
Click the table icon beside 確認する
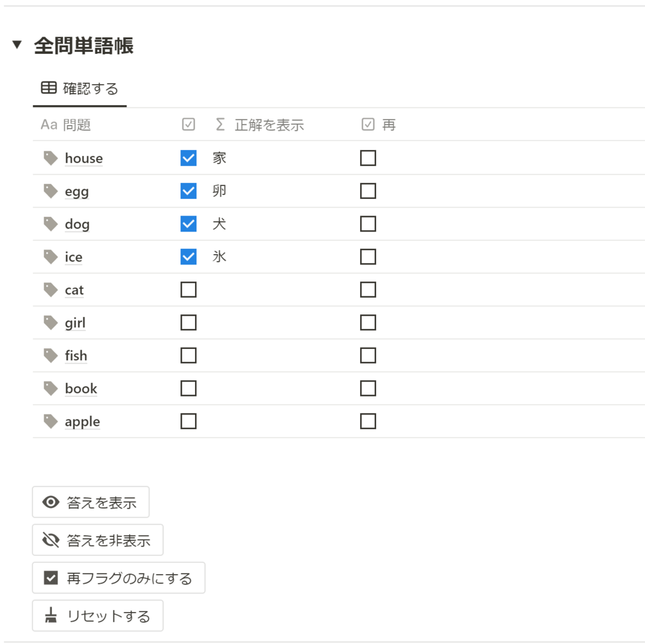click(x=49, y=88)
